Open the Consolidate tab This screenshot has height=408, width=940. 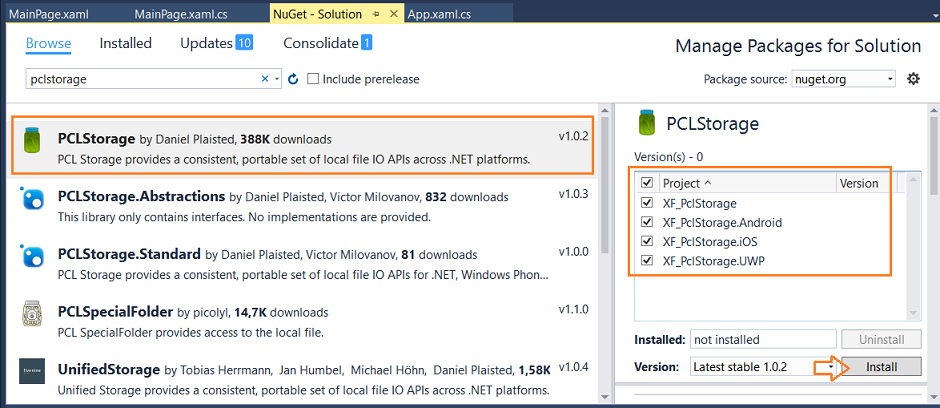pyautogui.click(x=327, y=43)
